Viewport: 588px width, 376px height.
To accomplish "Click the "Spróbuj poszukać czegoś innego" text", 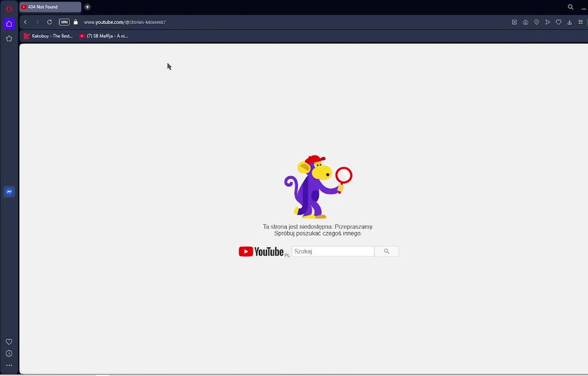I will 318,233.
